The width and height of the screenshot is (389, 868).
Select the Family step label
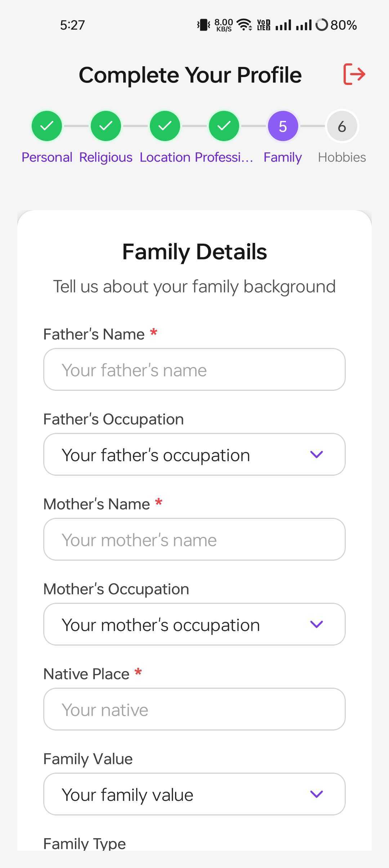[x=282, y=157]
